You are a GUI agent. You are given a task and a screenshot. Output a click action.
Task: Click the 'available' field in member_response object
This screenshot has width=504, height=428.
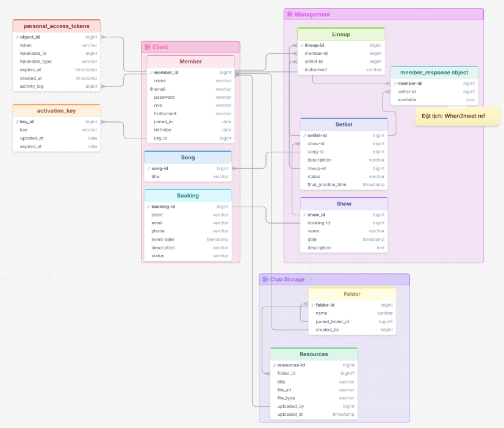click(434, 100)
